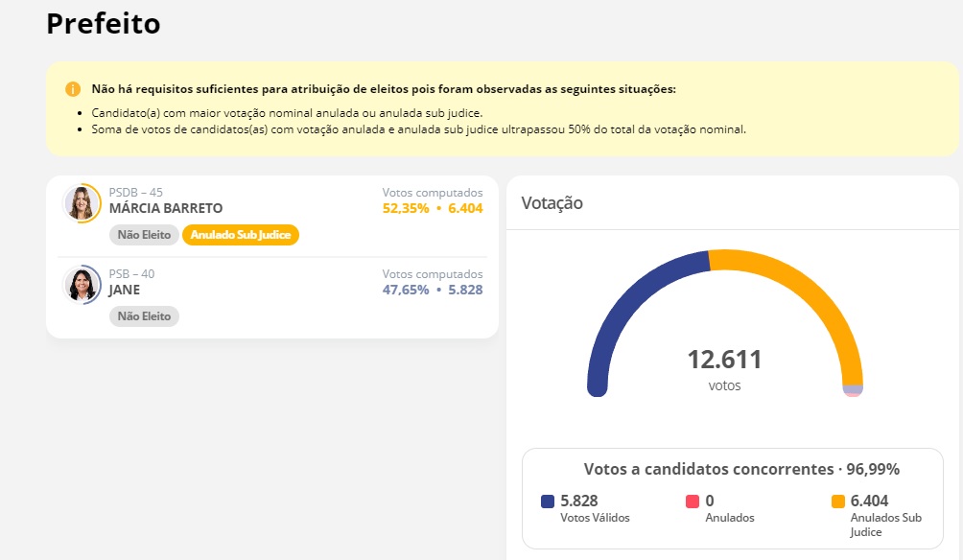Screen dimensions: 963x560
Task: Click the Anulado Sub Judice badge
Action: coord(241,235)
